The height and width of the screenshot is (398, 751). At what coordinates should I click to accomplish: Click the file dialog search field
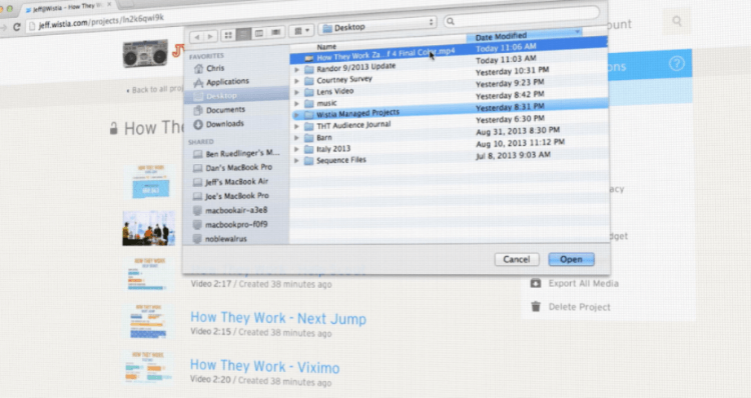tap(521, 16)
